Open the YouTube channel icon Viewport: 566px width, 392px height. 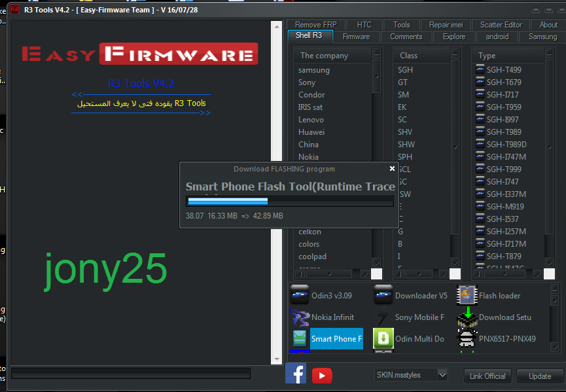[322, 375]
